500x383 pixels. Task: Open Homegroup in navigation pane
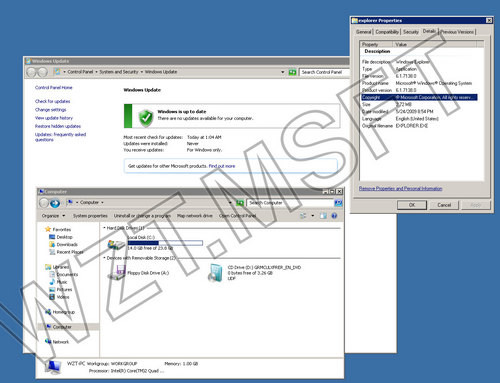[60, 312]
